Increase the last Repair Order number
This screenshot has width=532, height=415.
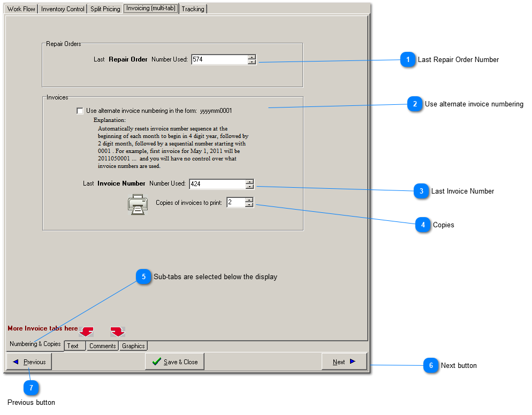pyautogui.click(x=252, y=57)
